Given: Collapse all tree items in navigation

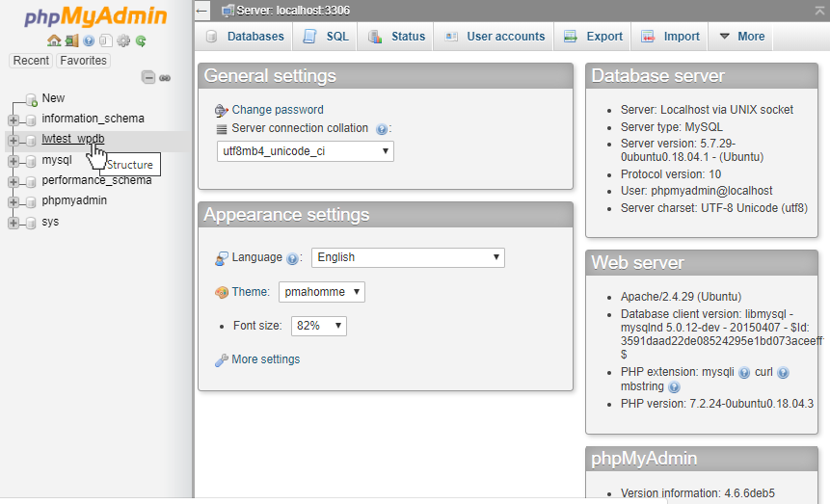Looking at the screenshot, I should tap(147, 77).
